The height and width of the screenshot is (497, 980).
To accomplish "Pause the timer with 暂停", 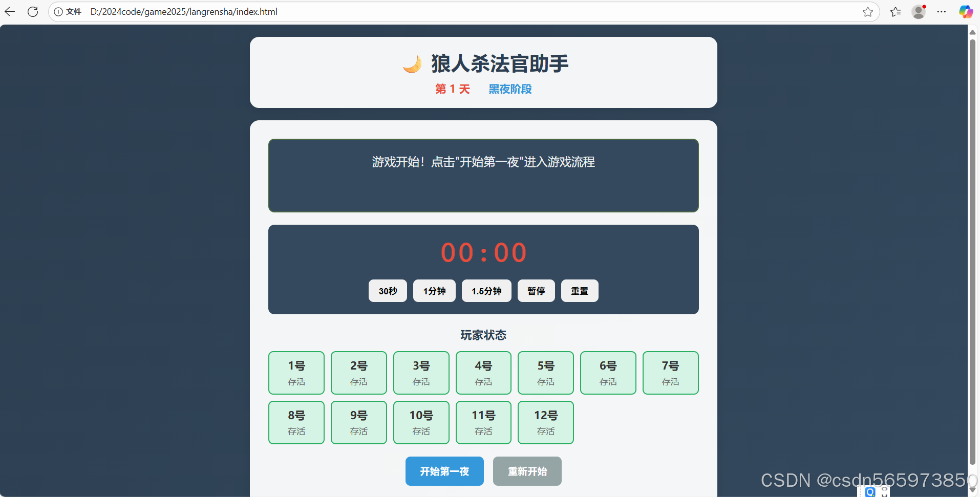I will 536,291.
